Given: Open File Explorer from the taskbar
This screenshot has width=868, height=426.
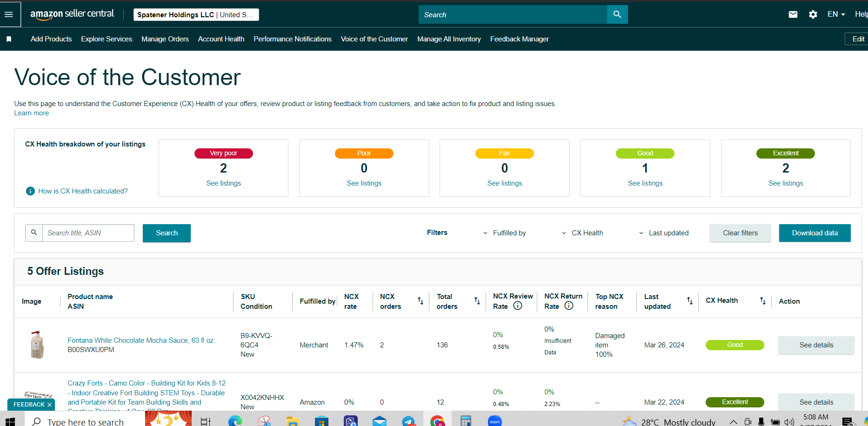Looking at the screenshot, I should pyautogui.click(x=293, y=421).
